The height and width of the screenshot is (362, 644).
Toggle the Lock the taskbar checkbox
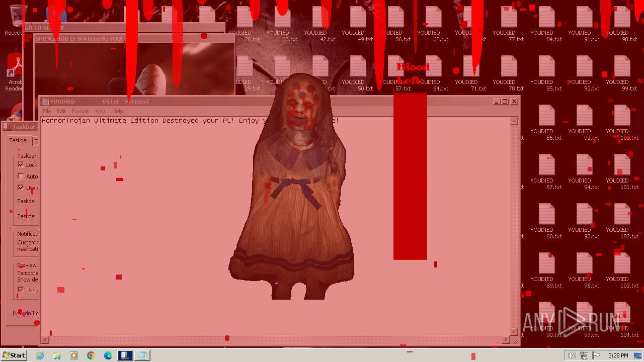pyautogui.click(x=21, y=164)
